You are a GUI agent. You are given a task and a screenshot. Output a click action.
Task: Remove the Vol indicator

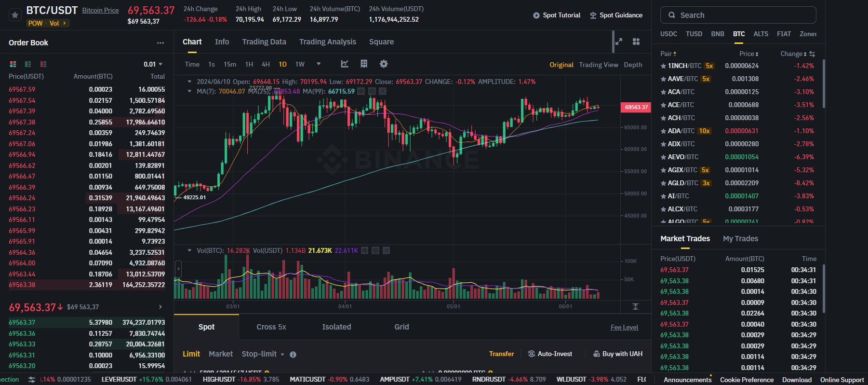(386, 250)
